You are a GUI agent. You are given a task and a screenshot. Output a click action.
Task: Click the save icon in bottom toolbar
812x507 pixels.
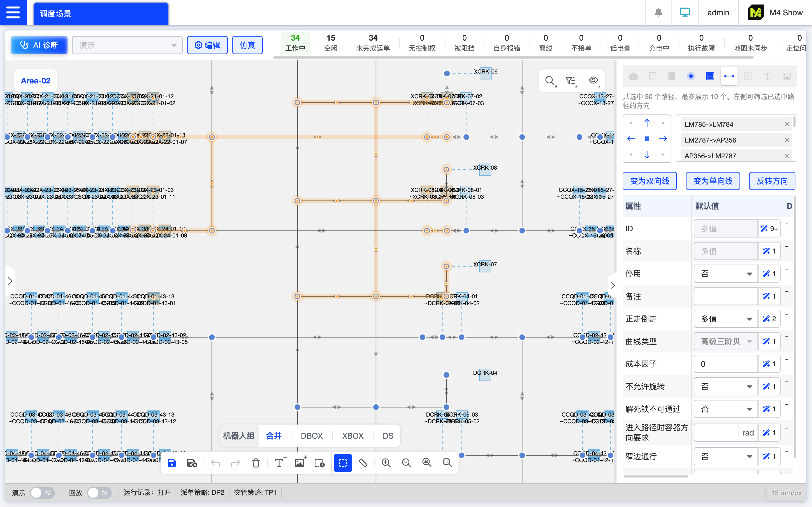coord(172,463)
